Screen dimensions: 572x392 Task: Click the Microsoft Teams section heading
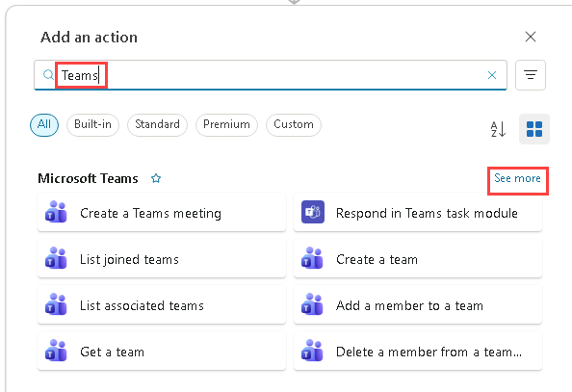pos(88,178)
